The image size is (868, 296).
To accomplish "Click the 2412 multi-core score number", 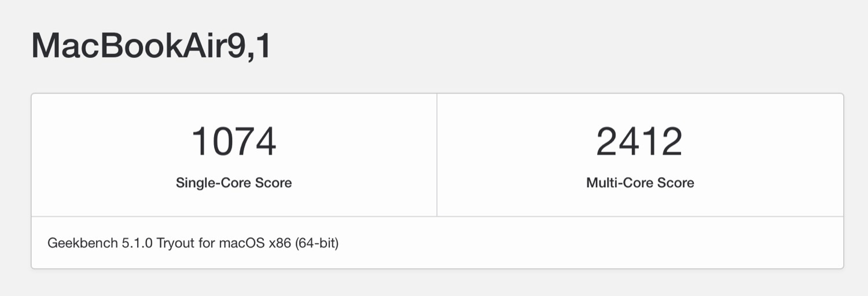I will [639, 142].
